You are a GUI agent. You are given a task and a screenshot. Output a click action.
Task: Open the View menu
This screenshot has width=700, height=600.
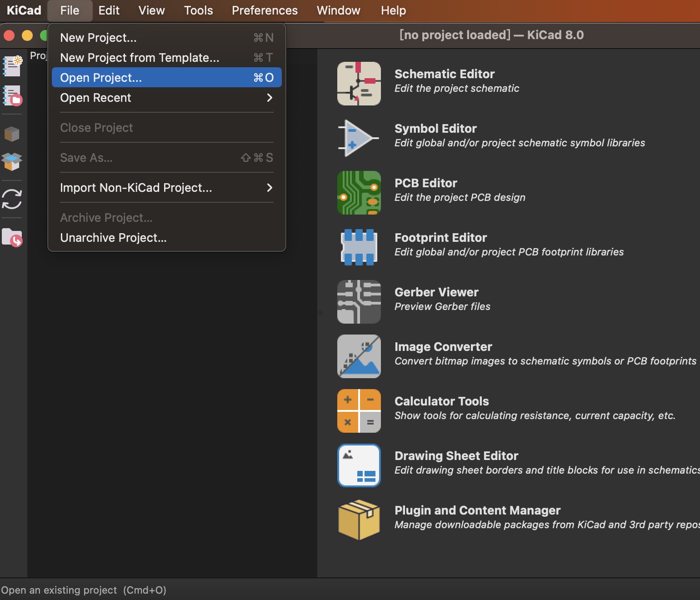(152, 10)
